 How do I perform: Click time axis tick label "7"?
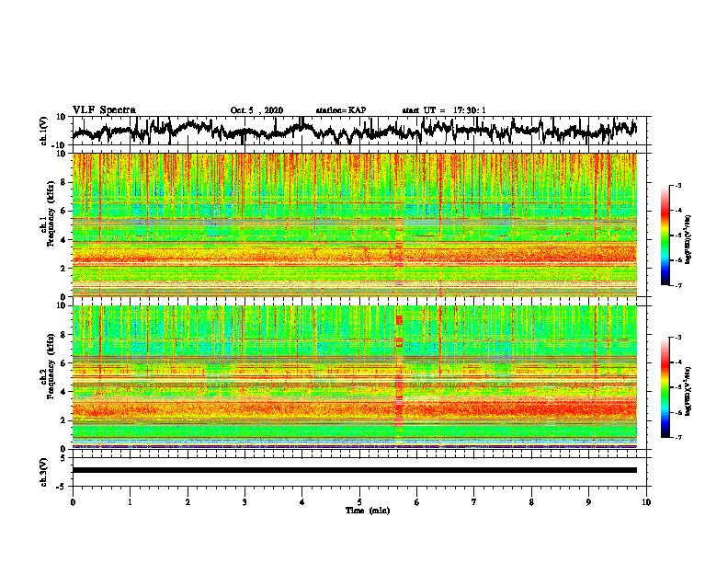(x=474, y=502)
